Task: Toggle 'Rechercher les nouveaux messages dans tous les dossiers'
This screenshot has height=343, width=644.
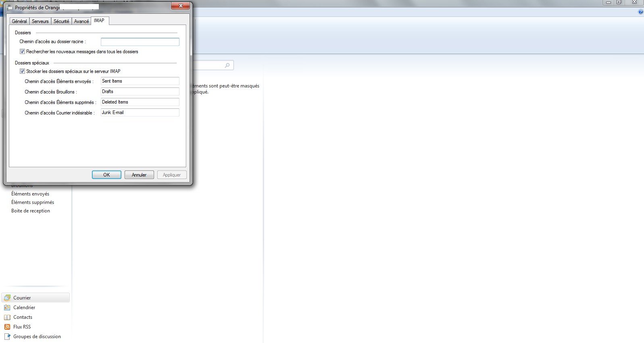Action: pos(22,52)
